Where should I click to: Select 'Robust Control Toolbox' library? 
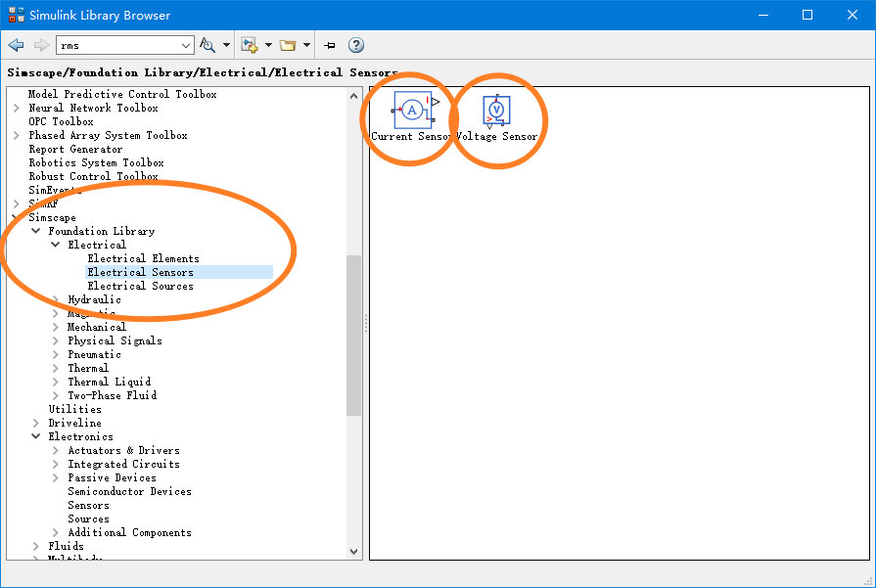click(x=93, y=176)
